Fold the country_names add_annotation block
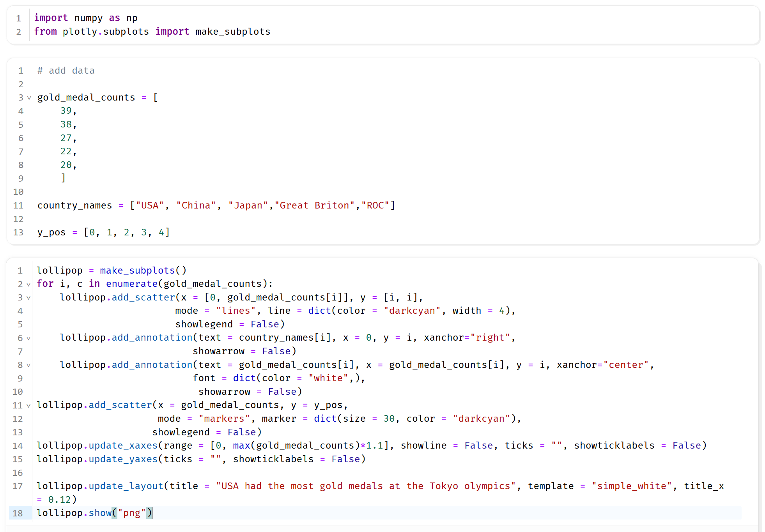The image size is (765, 532). [28, 338]
